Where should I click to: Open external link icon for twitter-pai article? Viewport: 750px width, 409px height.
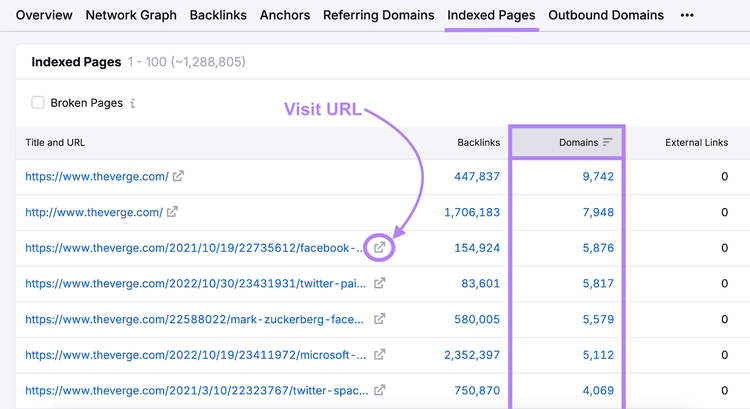(379, 283)
